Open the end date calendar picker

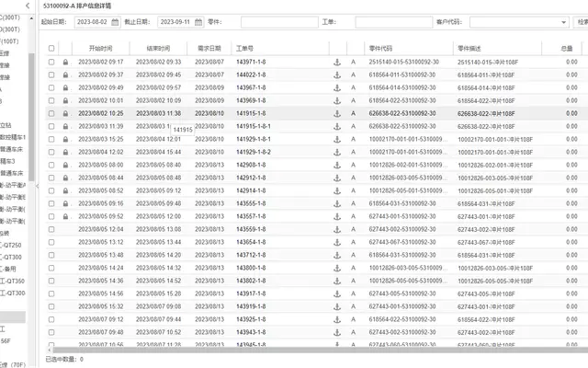tap(198, 22)
